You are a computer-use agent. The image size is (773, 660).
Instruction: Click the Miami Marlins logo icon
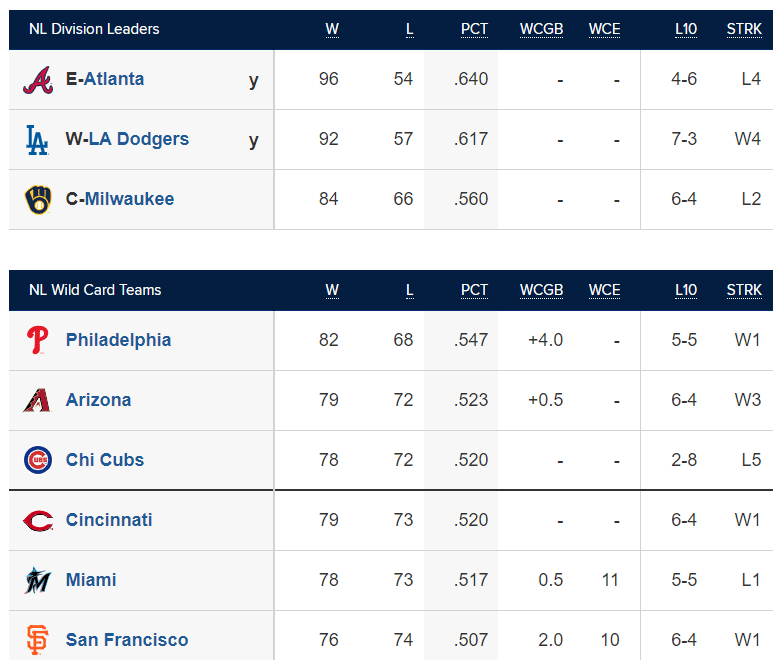pyautogui.click(x=38, y=580)
